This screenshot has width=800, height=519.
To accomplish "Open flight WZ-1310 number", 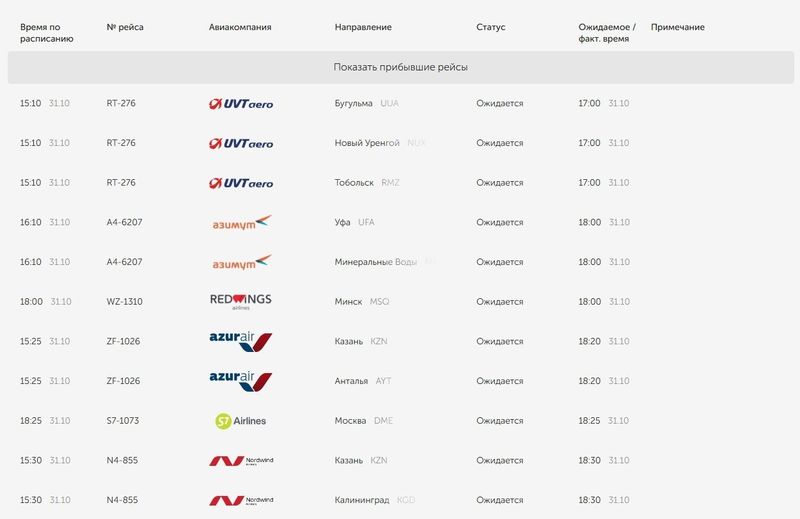I will click(x=125, y=302).
